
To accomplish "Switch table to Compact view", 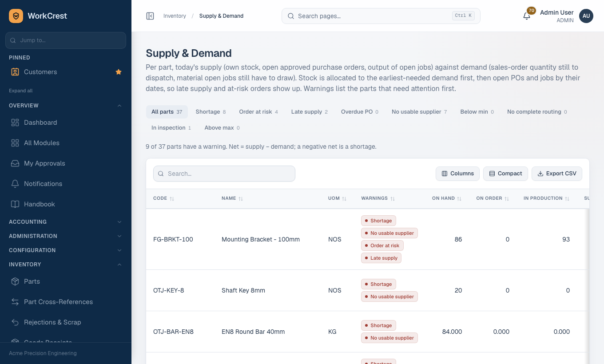I will pos(505,174).
